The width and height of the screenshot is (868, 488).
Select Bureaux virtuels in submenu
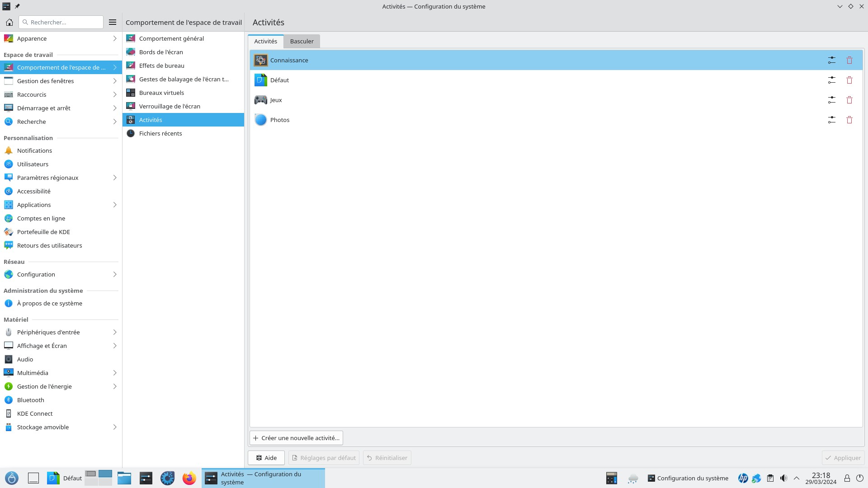click(161, 93)
